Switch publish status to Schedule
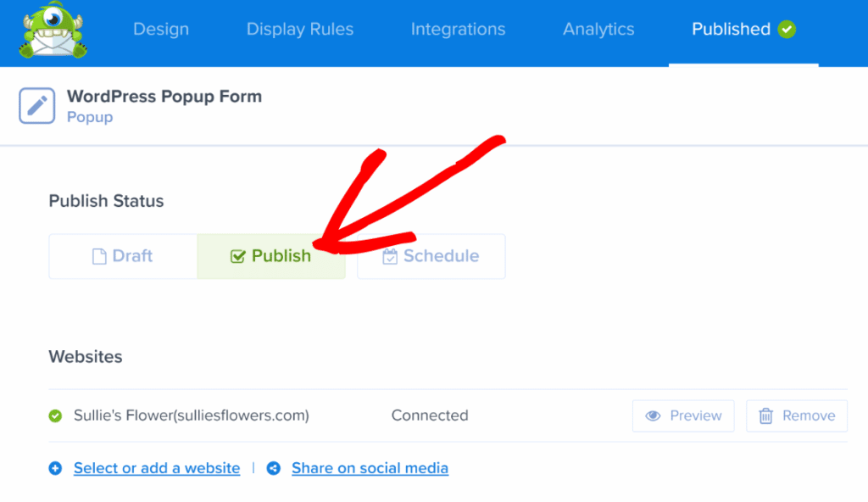 (x=431, y=256)
